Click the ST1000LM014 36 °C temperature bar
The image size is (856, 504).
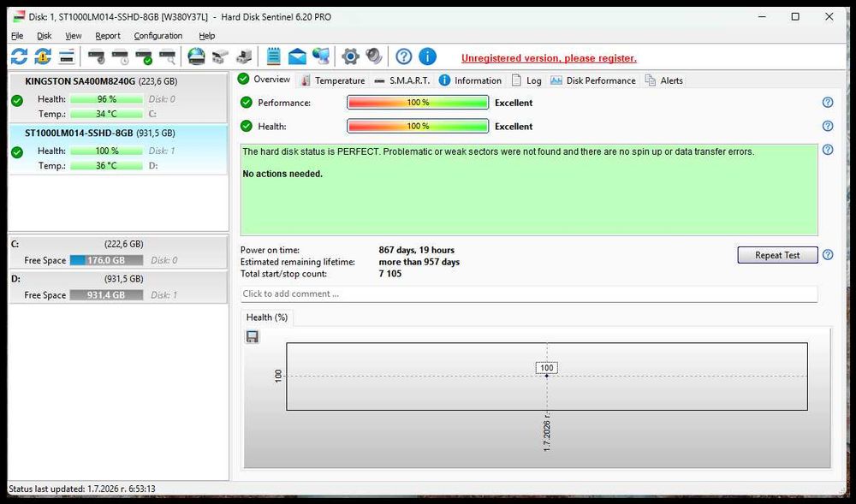[106, 165]
